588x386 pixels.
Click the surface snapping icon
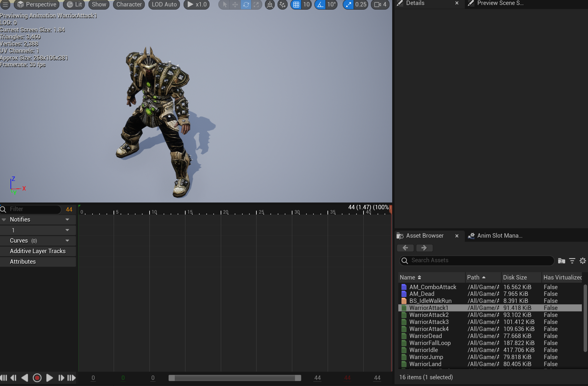coord(282,5)
